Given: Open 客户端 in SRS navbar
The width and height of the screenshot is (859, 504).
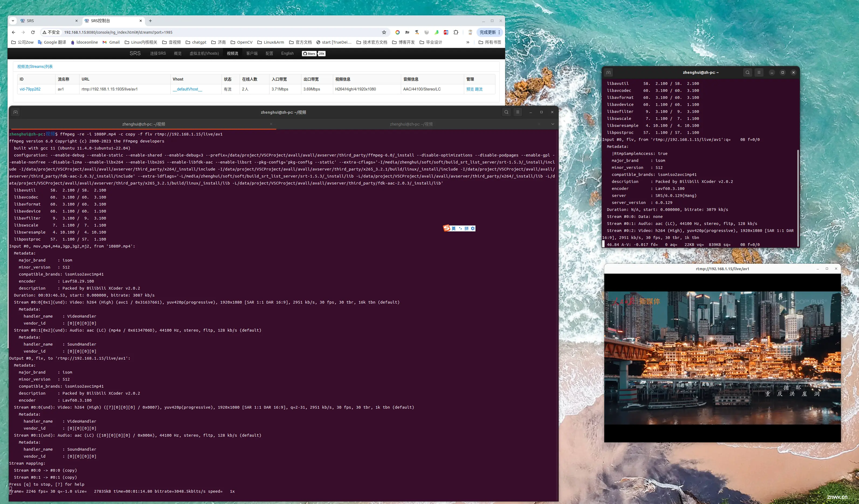Looking at the screenshot, I should click(x=252, y=54).
